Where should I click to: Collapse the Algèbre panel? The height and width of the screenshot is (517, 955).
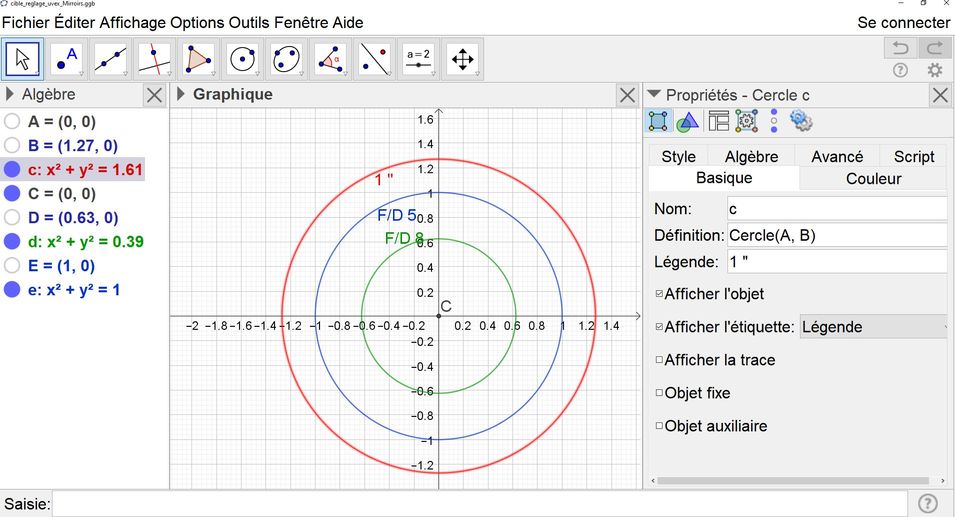[11, 95]
